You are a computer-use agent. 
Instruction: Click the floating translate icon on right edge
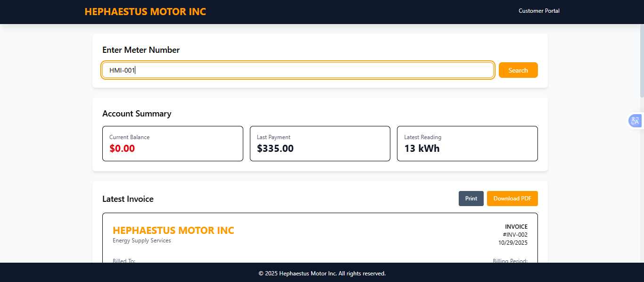pos(635,121)
